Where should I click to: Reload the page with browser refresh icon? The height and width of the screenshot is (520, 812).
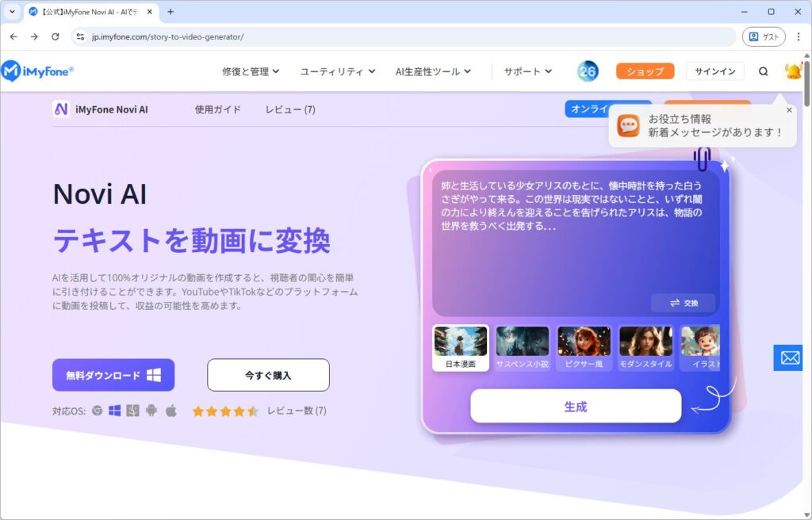pyautogui.click(x=56, y=36)
